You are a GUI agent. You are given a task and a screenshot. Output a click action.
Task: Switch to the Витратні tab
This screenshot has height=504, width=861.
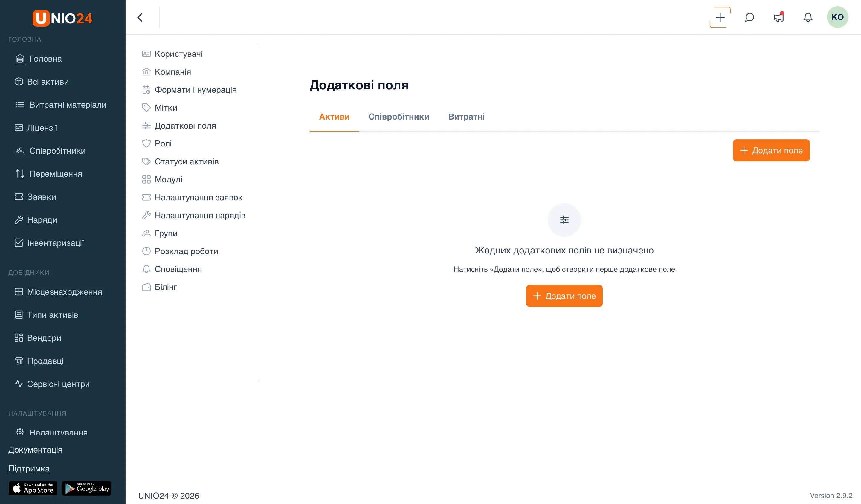pyautogui.click(x=466, y=117)
